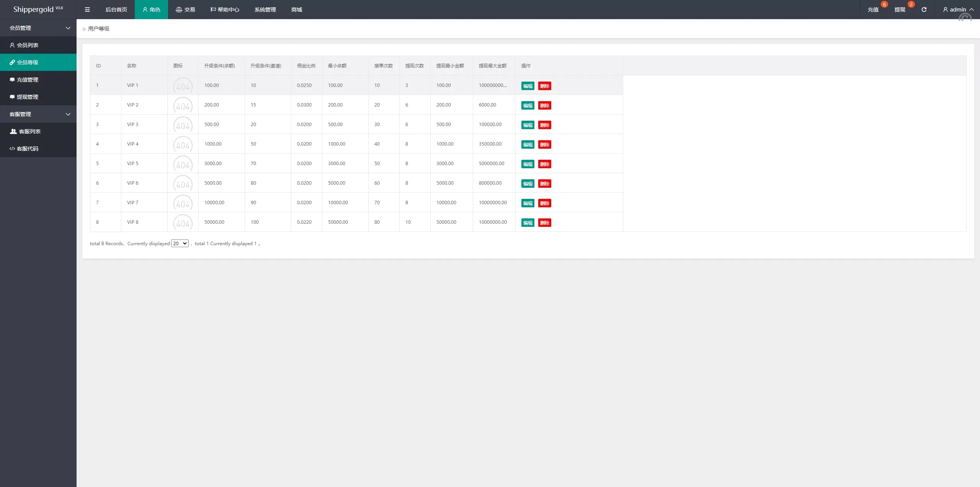980x487 pixels.
Task: Click the refresh icon in top bar
Action: pyautogui.click(x=924, y=10)
